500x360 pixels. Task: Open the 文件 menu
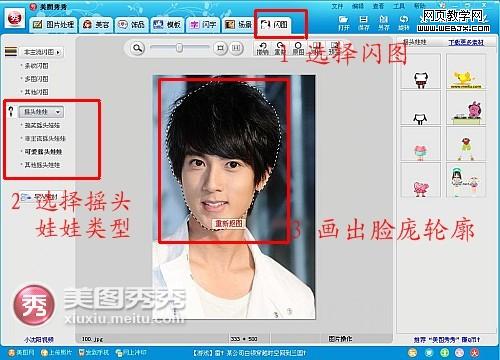tap(337, 6)
